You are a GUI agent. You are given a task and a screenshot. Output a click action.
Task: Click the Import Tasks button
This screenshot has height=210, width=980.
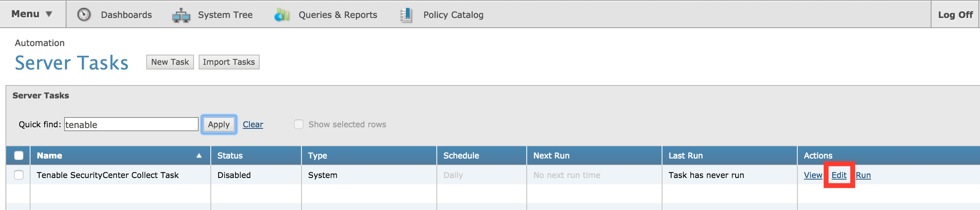(x=229, y=62)
